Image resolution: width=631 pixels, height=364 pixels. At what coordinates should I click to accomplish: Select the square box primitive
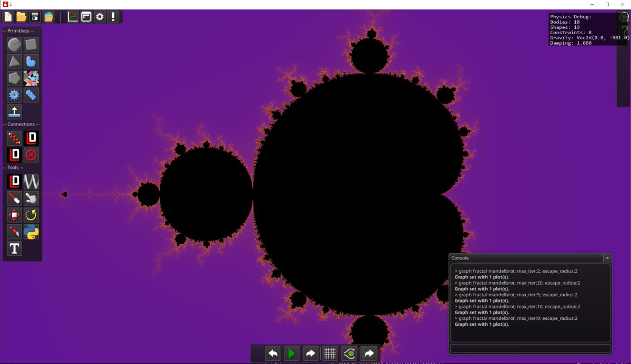pyautogui.click(x=32, y=45)
